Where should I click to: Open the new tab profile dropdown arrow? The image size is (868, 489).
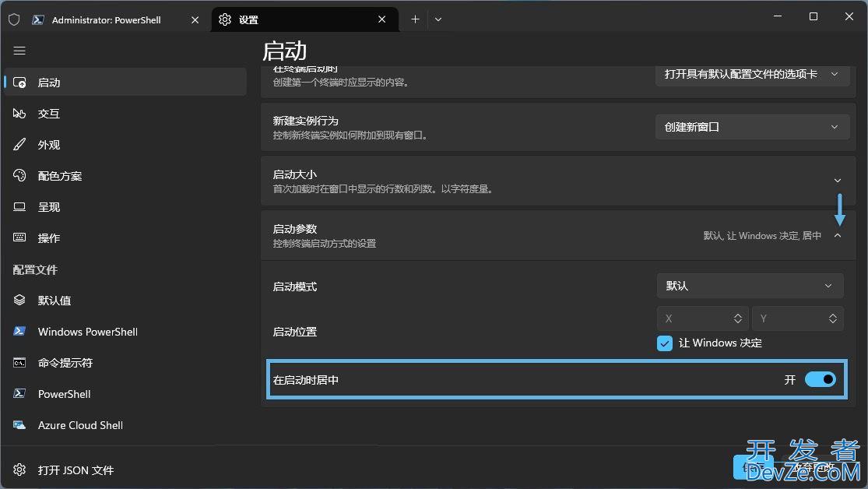438,19
